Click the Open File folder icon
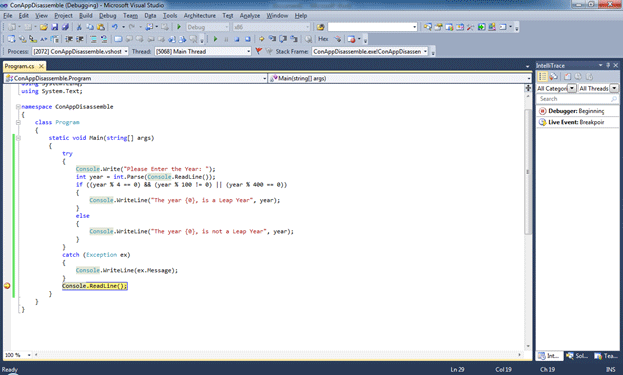The width and height of the screenshot is (623, 375). tap(43, 27)
